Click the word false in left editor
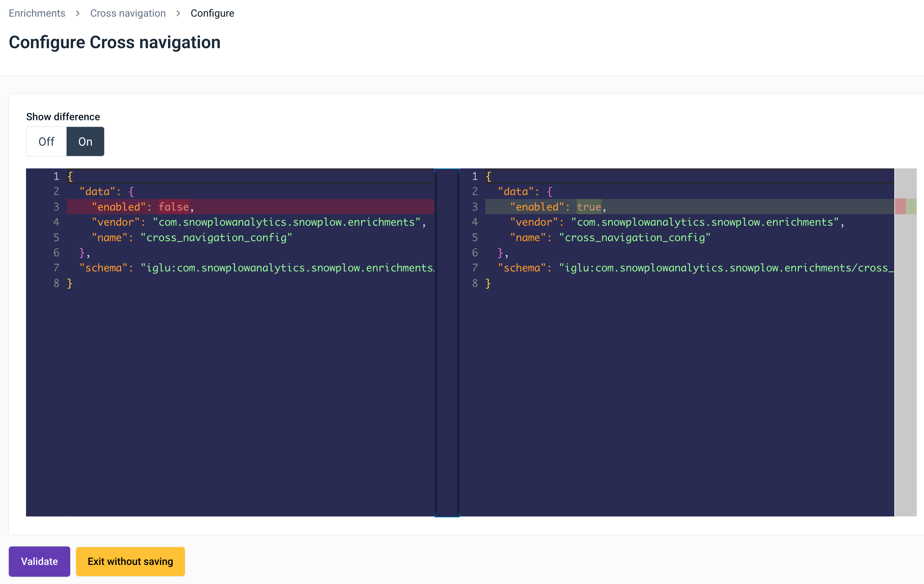Screen dimensions: 924x584 (173, 207)
